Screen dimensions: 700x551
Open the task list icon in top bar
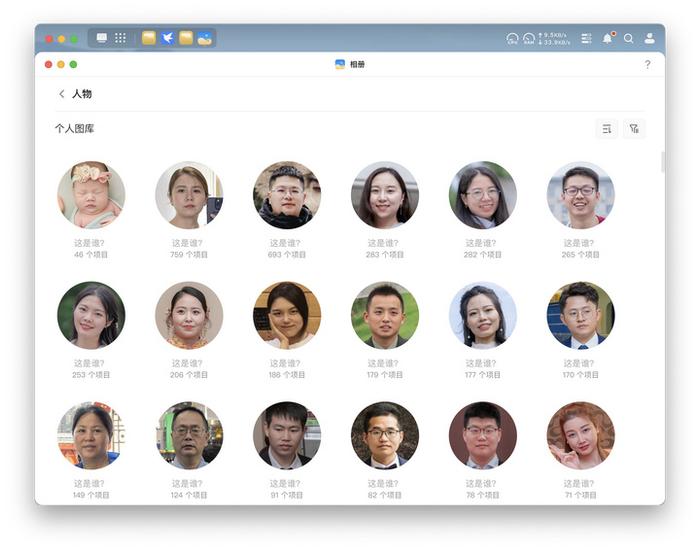coord(587,38)
